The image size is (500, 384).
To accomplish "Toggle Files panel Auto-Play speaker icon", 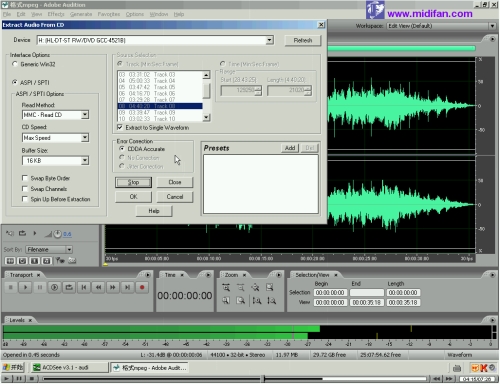I will tap(10, 233).
